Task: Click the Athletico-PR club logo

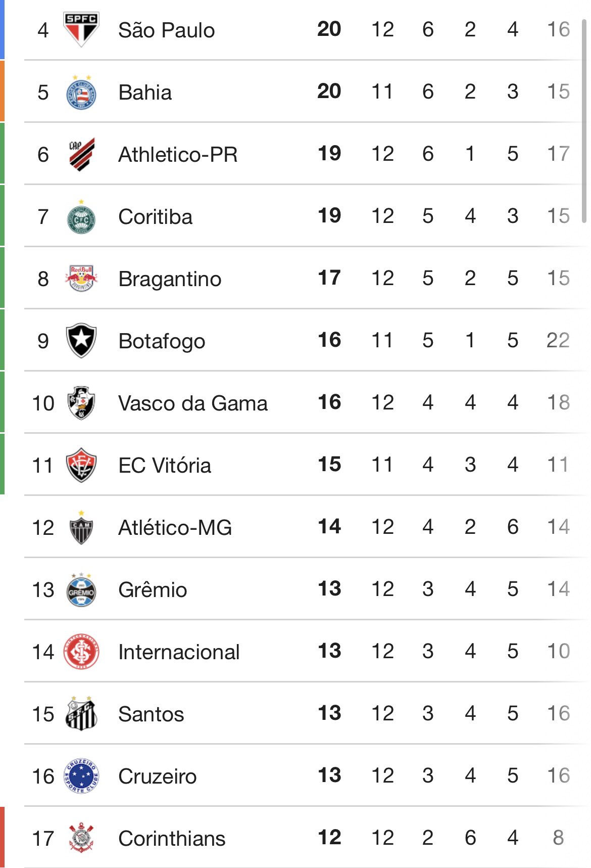Action: pos(81,154)
